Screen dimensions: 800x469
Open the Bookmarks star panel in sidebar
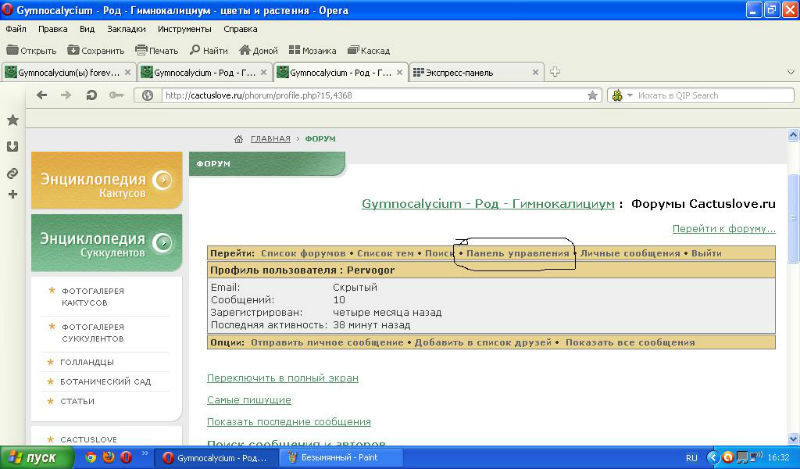click(x=13, y=120)
